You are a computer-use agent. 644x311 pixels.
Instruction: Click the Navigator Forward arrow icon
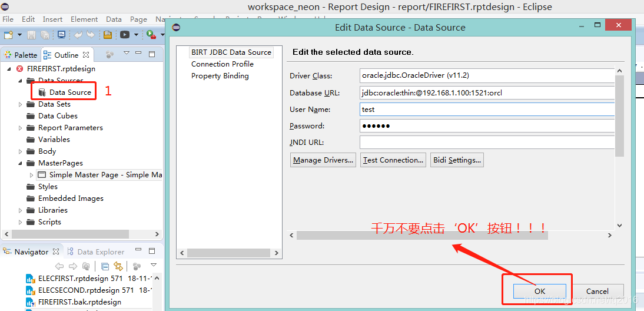[x=72, y=266]
